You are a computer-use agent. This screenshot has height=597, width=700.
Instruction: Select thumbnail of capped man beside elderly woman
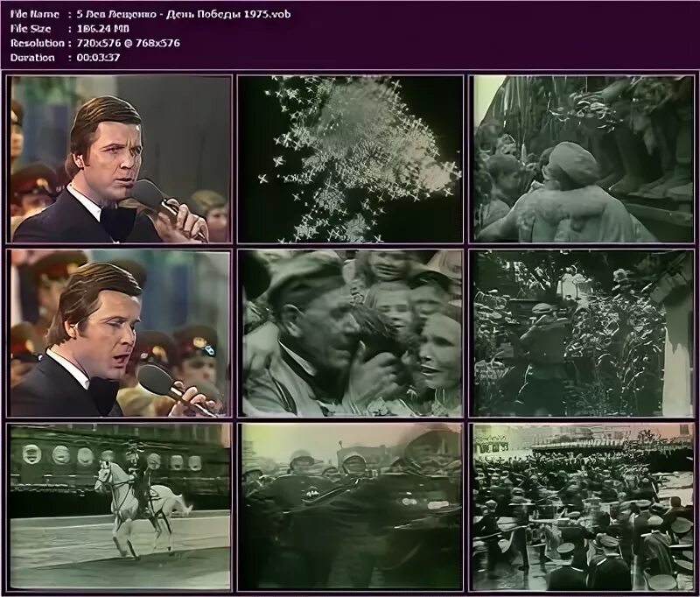351,334
